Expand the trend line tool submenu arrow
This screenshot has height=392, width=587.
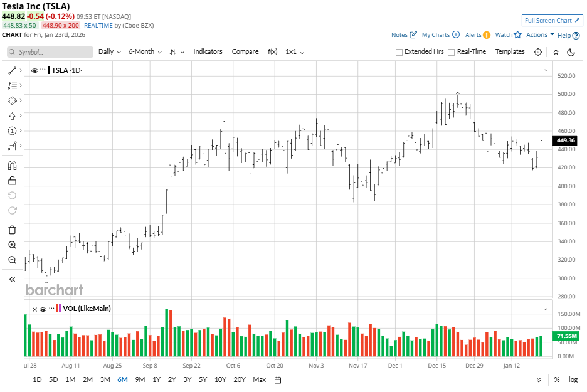[x=21, y=70]
